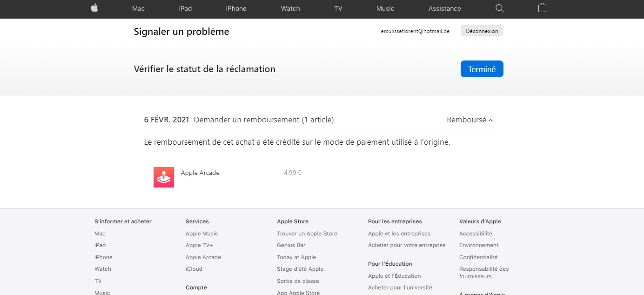Viewport: 644px width, 295px height.
Task: Click the Apple Arcade item name in the refund
Action: (x=200, y=173)
